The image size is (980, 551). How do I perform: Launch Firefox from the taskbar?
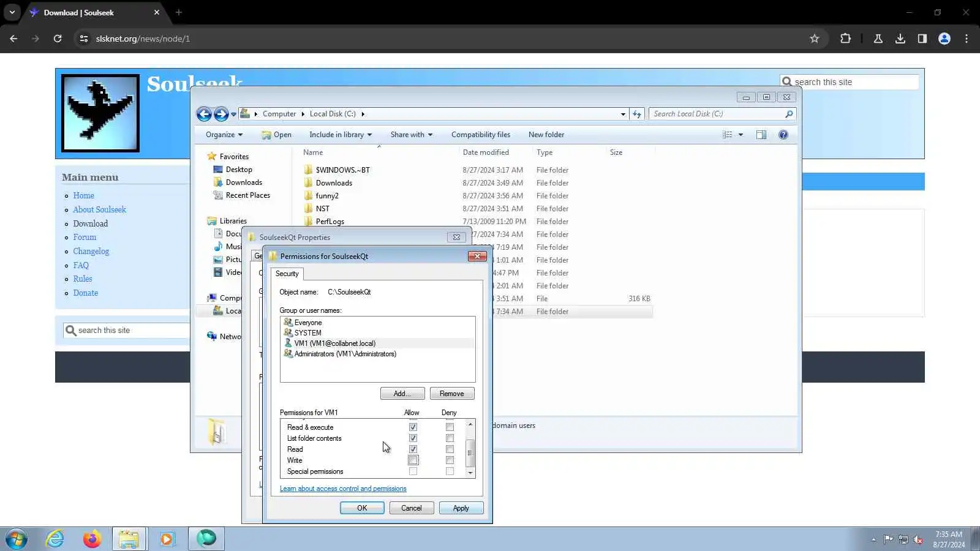pos(92,539)
